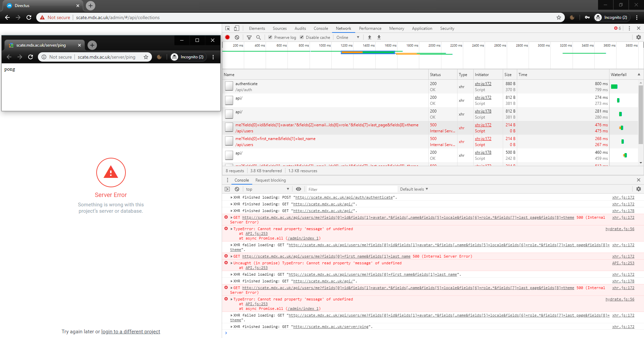Viewport: 644px width, 338px height.
Task: Open the Online throttling dropdown
Action: pos(347,37)
